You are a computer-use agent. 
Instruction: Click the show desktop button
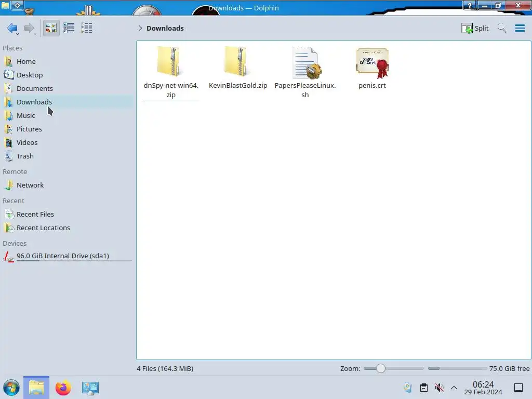coord(518,388)
